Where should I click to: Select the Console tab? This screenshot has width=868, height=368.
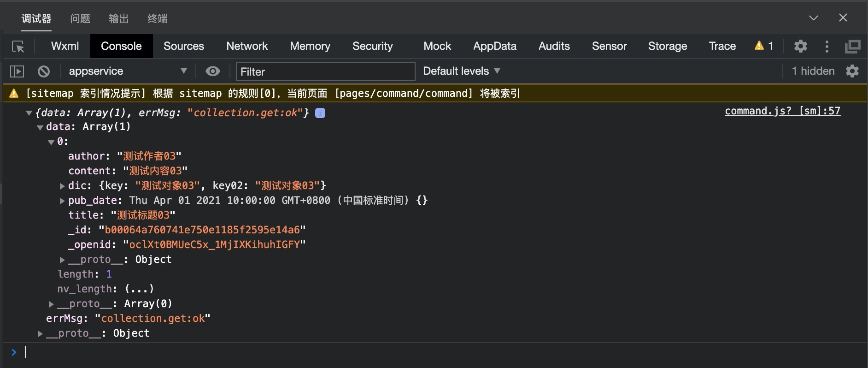tap(121, 46)
